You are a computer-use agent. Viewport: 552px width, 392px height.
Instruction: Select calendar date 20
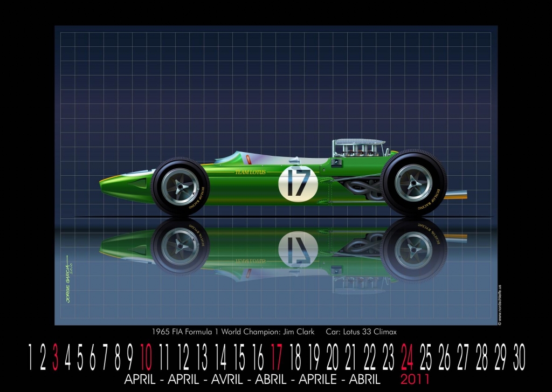(332, 357)
